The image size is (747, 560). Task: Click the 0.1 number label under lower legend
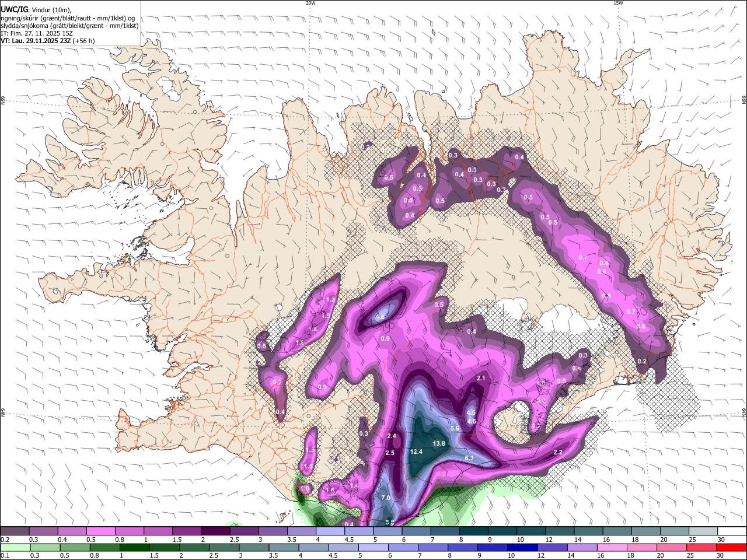point(5,555)
